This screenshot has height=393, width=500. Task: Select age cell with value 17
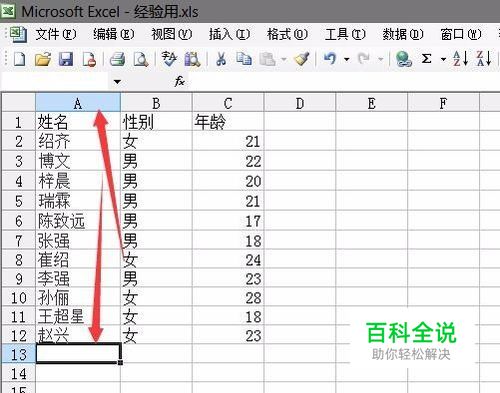228,221
